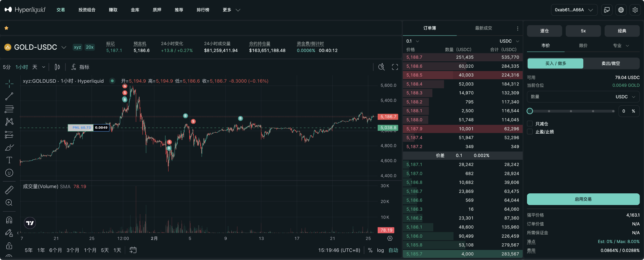Toggle log scale on chart
Viewport: 644px width, 260px height.
click(x=380, y=250)
